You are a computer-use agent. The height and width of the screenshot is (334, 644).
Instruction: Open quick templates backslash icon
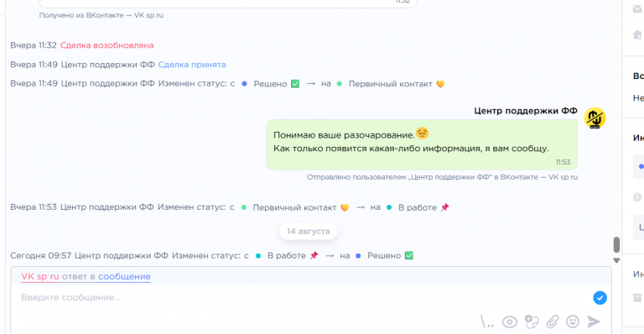(487, 321)
